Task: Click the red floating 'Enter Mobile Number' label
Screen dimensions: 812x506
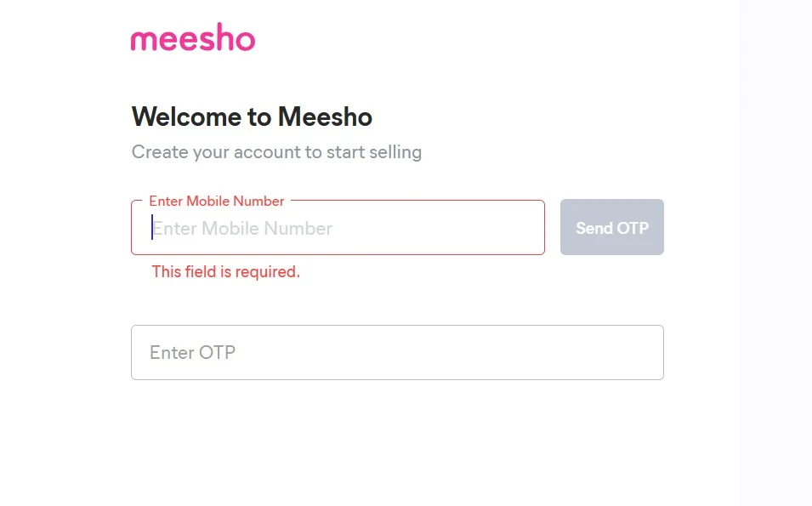Action: click(216, 202)
